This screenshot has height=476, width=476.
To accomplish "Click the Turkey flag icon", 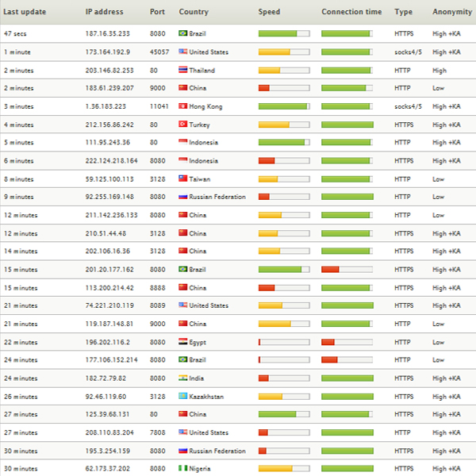I will [x=183, y=125].
